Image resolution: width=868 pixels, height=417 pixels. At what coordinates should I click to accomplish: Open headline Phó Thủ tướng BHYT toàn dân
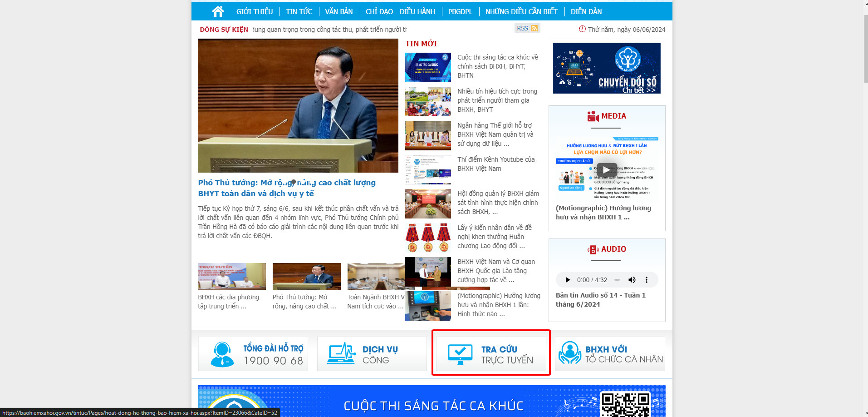(287, 188)
